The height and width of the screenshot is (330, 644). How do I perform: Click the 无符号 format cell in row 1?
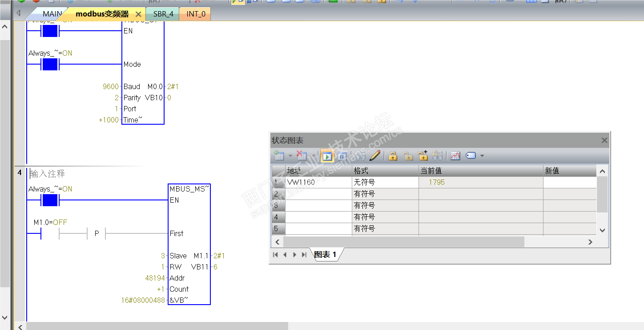click(x=385, y=182)
